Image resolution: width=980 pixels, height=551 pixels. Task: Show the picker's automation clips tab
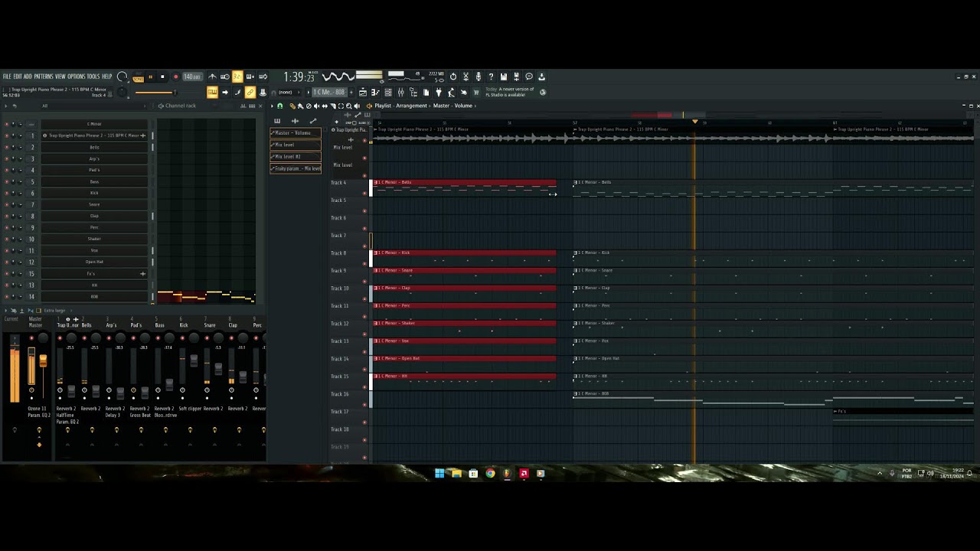pos(312,121)
